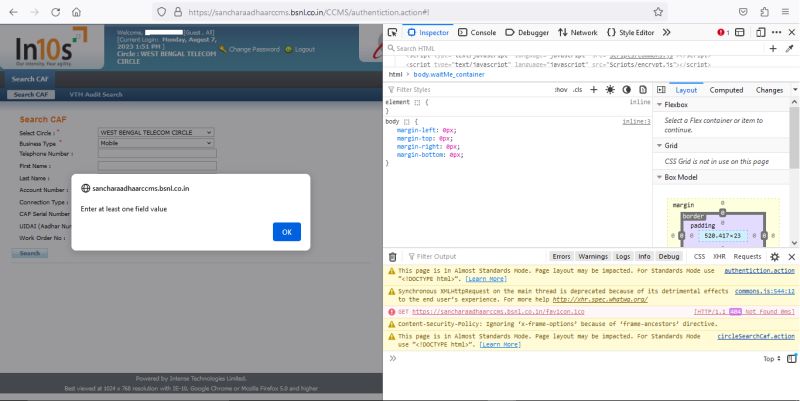Viewport: 800px width, 401px height.
Task: Open the sidebar tabs overflow arrow
Action: pos(795,89)
